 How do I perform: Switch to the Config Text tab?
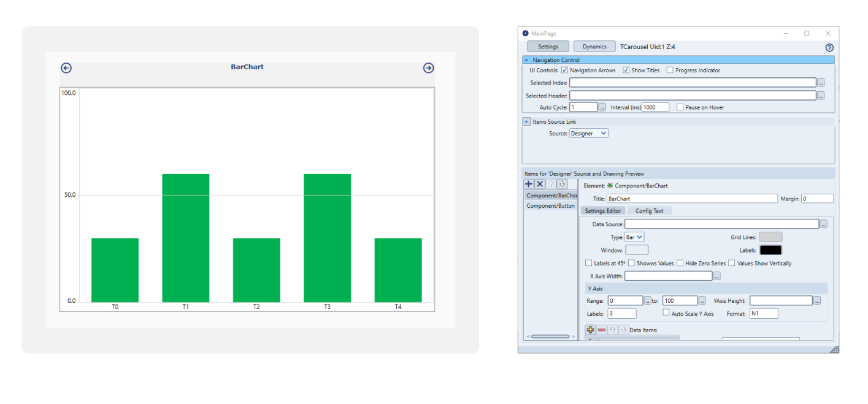point(649,211)
